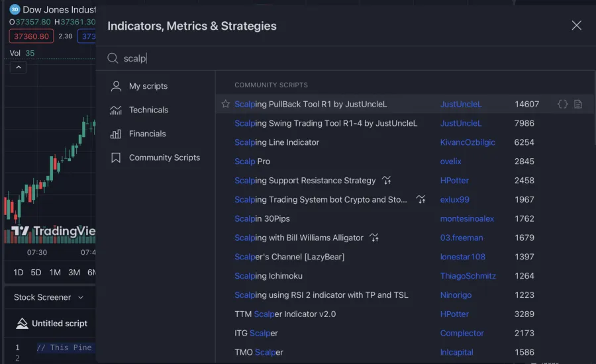Image resolution: width=596 pixels, height=364 pixels.
Task: Select the Scalp Pro script
Action: [x=252, y=161]
